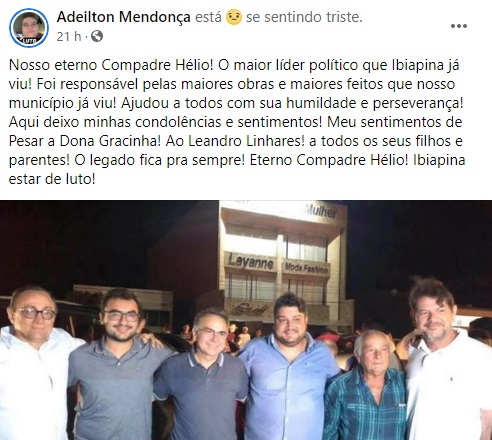Click the '21 h' post timestamp
Screen dimensions: 492x440
(x=69, y=36)
